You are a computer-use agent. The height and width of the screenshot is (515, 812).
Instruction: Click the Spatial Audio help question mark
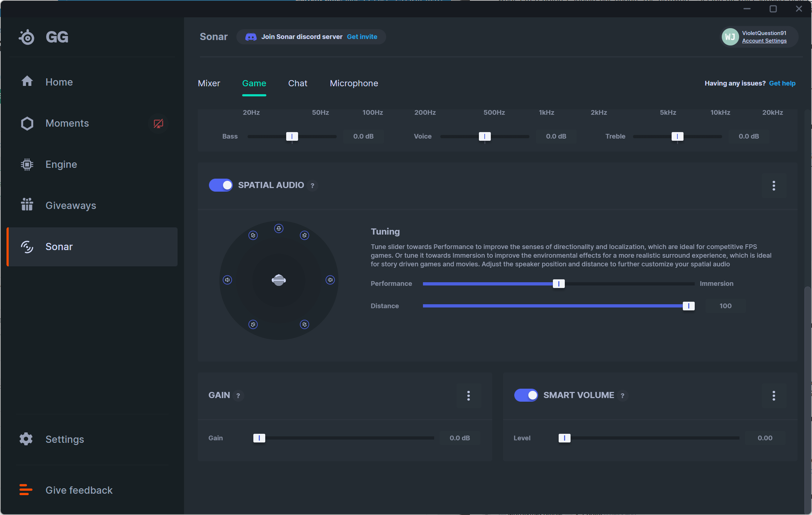(x=313, y=186)
